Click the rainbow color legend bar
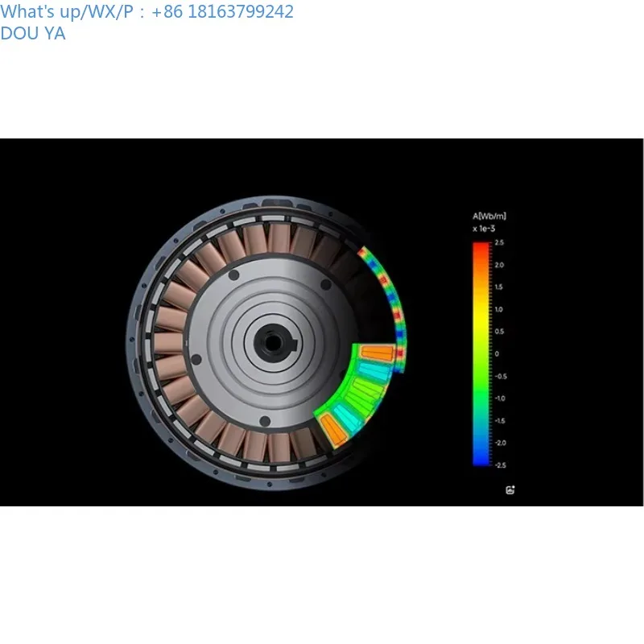 pyautogui.click(x=481, y=353)
